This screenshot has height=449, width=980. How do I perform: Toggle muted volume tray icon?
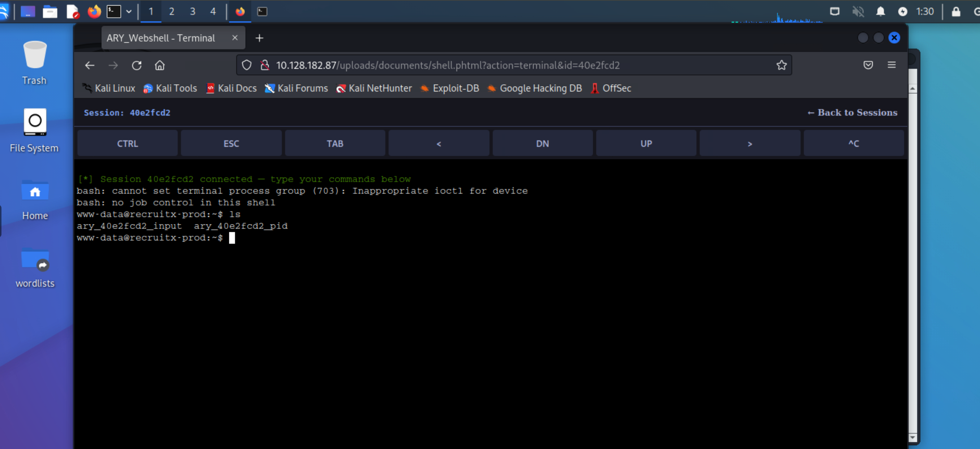point(858,11)
